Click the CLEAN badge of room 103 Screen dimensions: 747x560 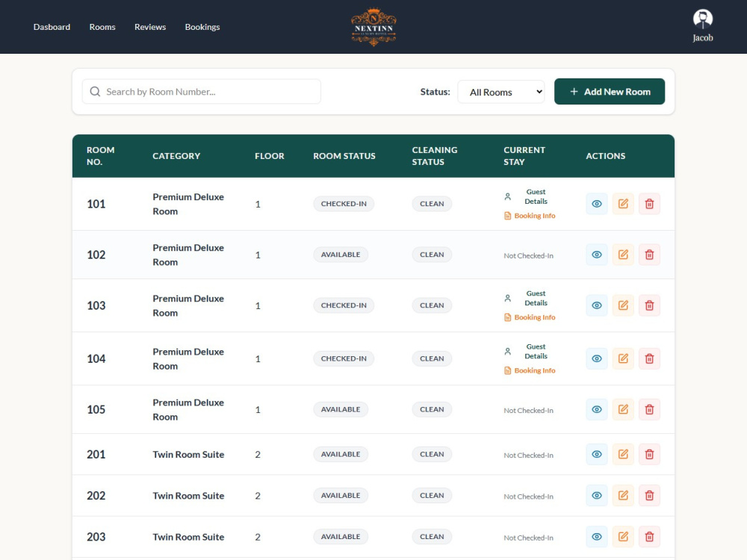(x=432, y=305)
